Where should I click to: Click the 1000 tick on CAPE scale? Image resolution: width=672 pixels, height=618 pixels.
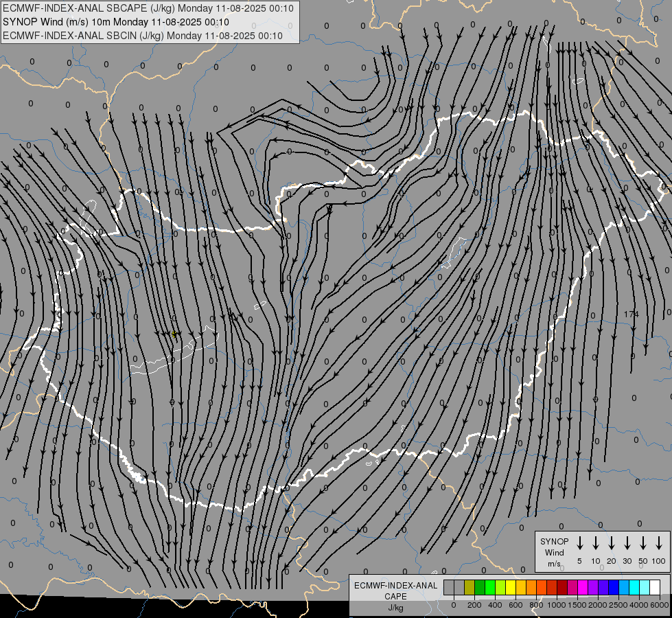click(557, 605)
